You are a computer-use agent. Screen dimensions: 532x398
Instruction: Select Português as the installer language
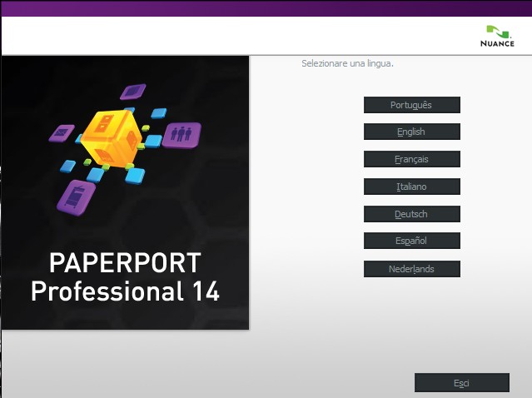412,105
